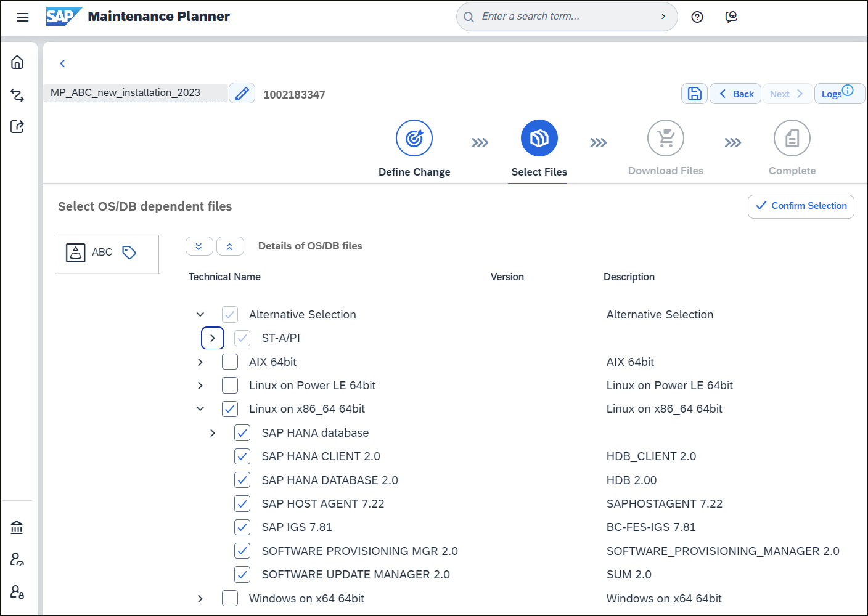Viewport: 868px width, 616px height.
Task: Submit search with the arrow icon
Action: coord(663,17)
